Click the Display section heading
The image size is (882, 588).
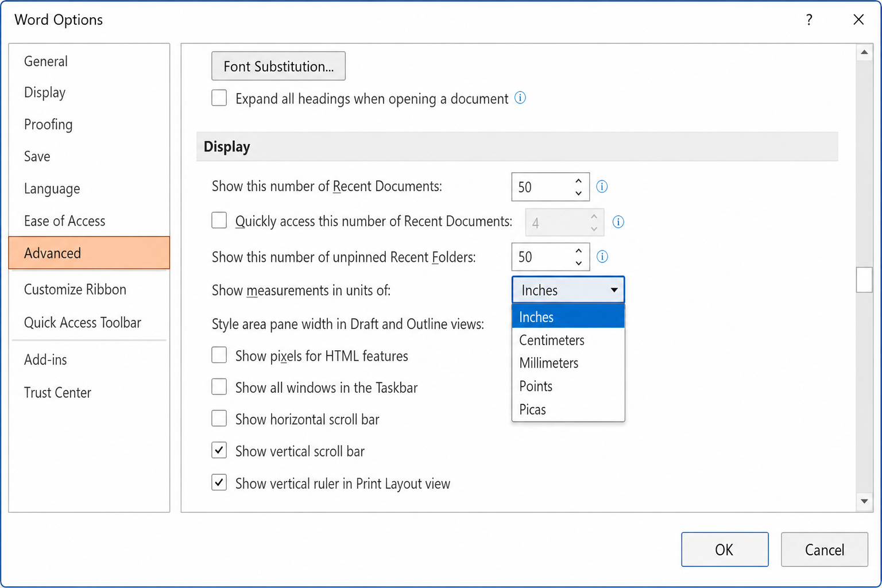(x=227, y=147)
